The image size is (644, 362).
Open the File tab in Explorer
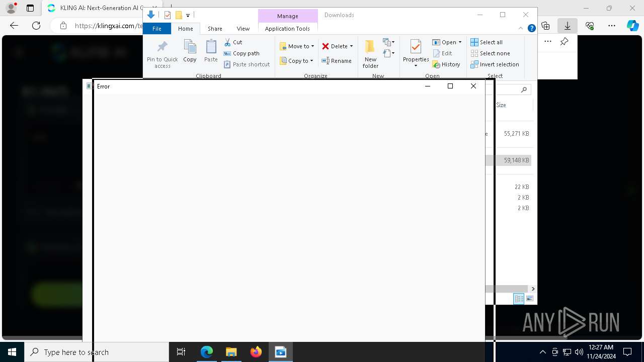[157, 29]
